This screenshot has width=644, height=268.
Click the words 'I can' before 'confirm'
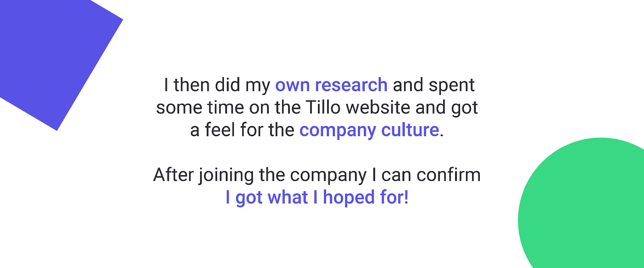tap(392, 175)
